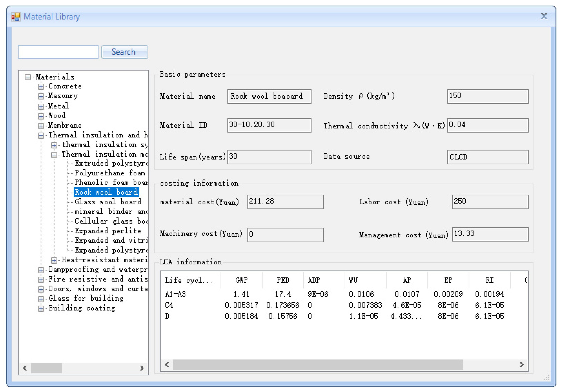Select Expanded perlite material
This screenshot has width=562, height=392.
click(108, 231)
